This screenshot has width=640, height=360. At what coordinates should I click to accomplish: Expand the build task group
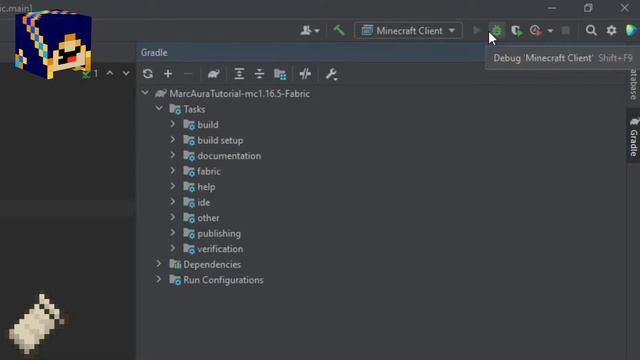(x=173, y=124)
